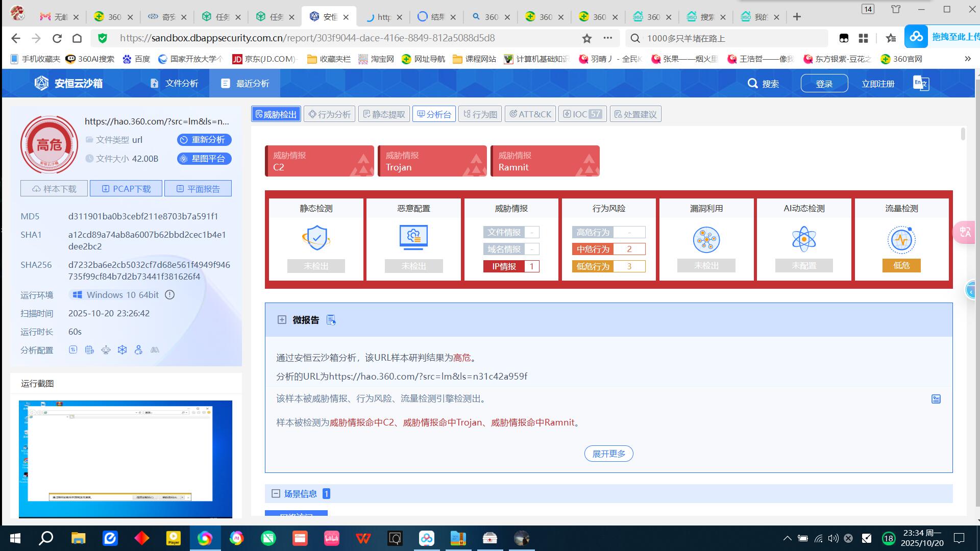Select the 处置建议 tab
The width and height of the screenshot is (980, 551).
(635, 114)
